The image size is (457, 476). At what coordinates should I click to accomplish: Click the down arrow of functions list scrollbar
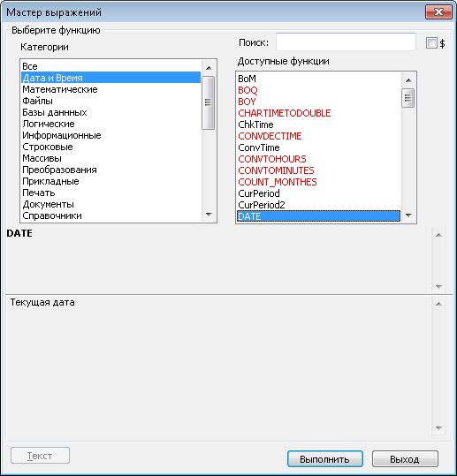coord(408,215)
